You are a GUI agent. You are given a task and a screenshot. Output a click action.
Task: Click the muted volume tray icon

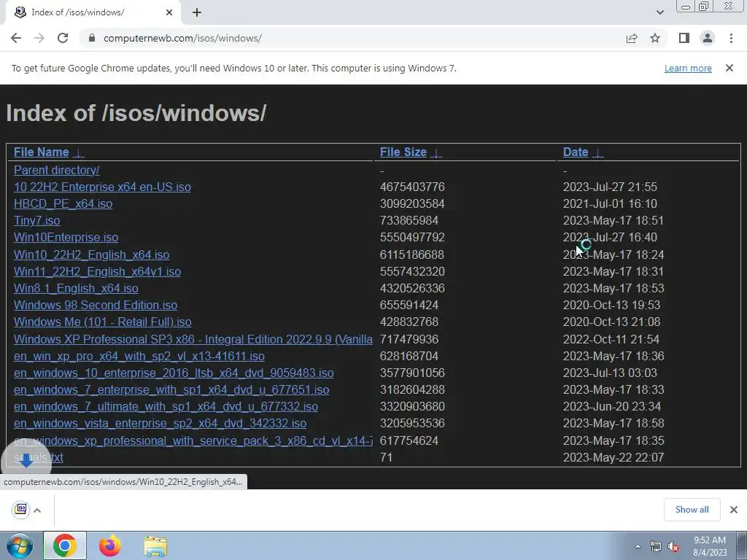[673, 547]
